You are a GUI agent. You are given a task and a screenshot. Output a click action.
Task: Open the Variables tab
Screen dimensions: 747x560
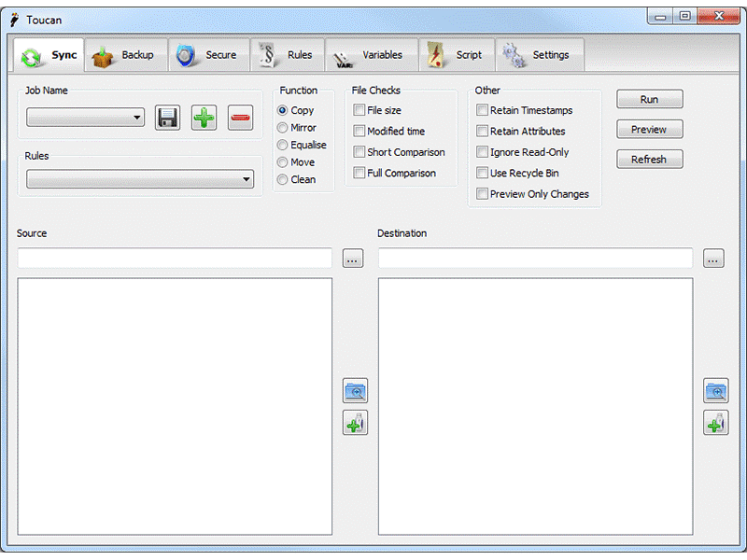pyautogui.click(x=372, y=55)
